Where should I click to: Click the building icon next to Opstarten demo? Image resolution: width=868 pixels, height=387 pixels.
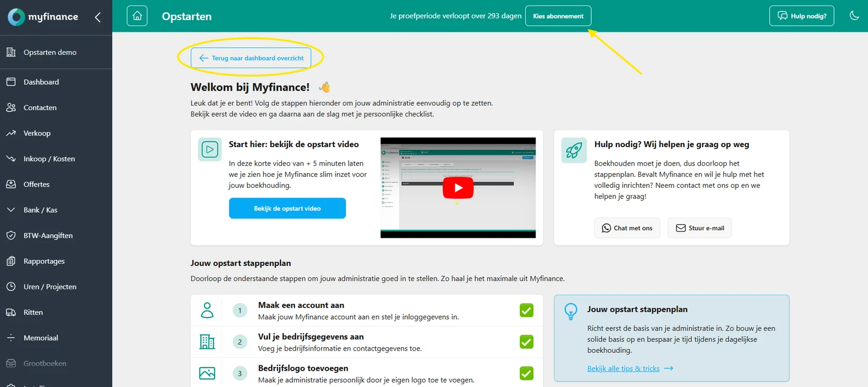pyautogui.click(x=11, y=52)
